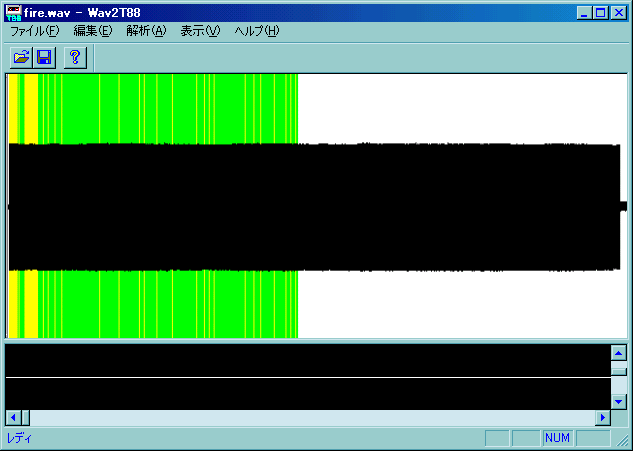The height and width of the screenshot is (451, 633).
Task: Open the ヘルプ(H) menu
Action: pyautogui.click(x=257, y=31)
